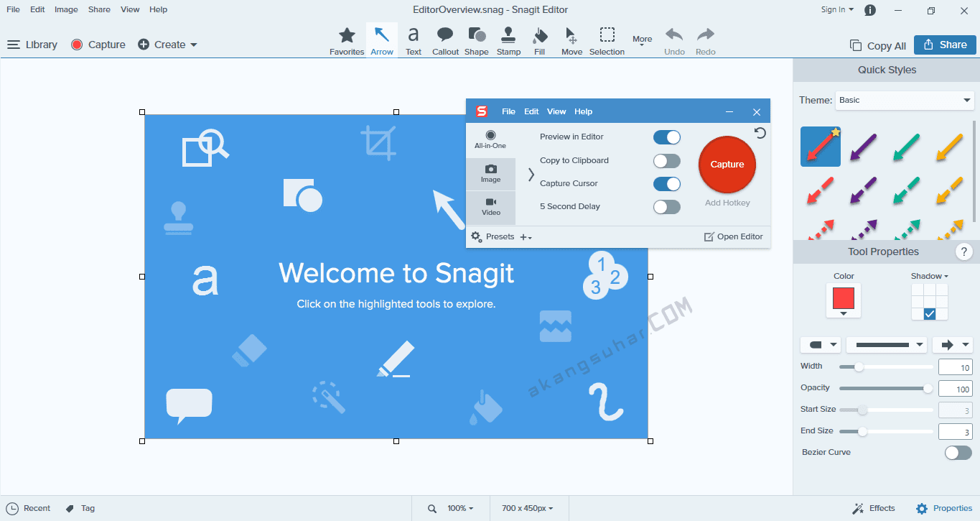Select the Selection tool
The image size is (980, 521).
pyautogui.click(x=607, y=41)
